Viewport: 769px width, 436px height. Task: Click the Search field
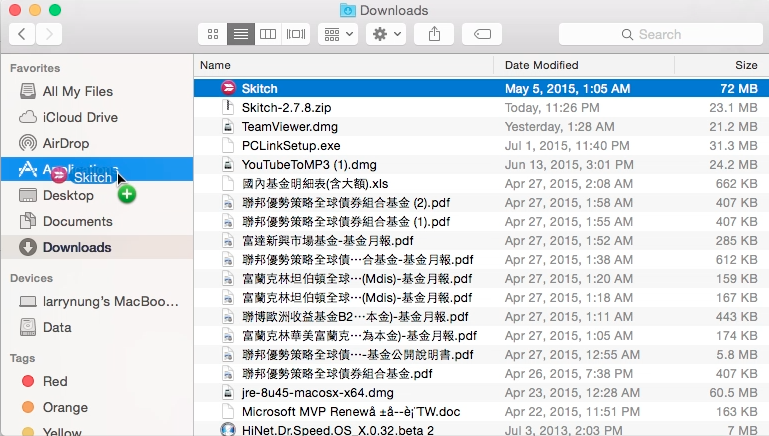click(x=661, y=34)
